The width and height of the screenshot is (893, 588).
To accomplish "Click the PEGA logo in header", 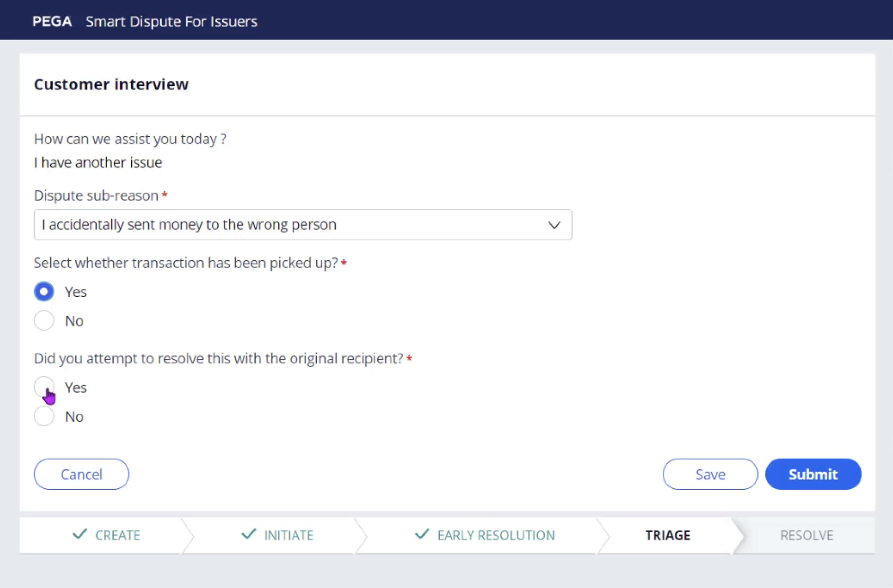I will pos(52,21).
